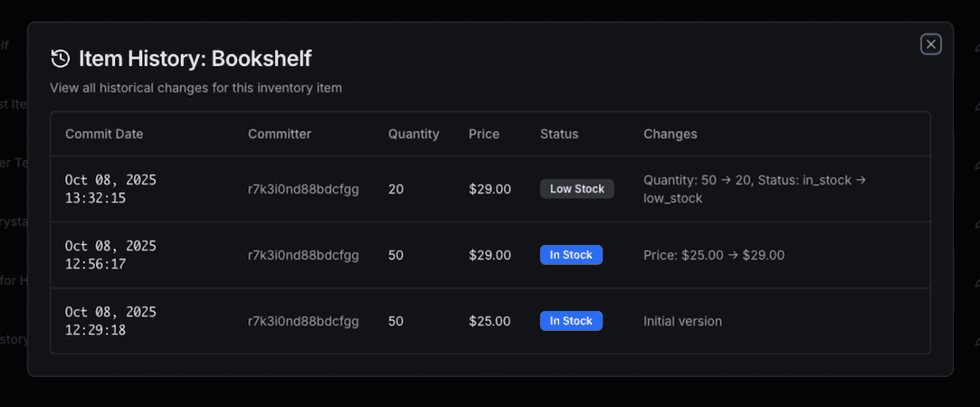Click the committer ID in the Low Stock row
The image size is (980, 407).
point(303,189)
